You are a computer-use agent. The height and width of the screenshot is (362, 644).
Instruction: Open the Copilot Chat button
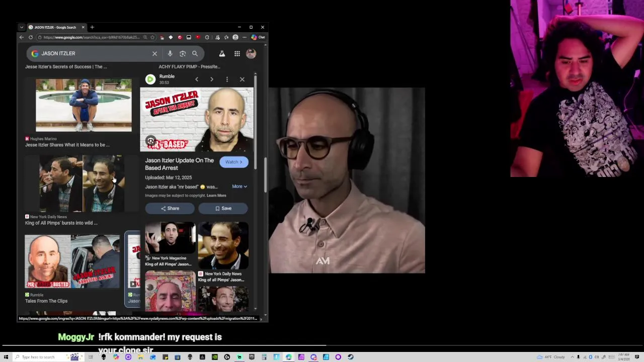(x=258, y=37)
